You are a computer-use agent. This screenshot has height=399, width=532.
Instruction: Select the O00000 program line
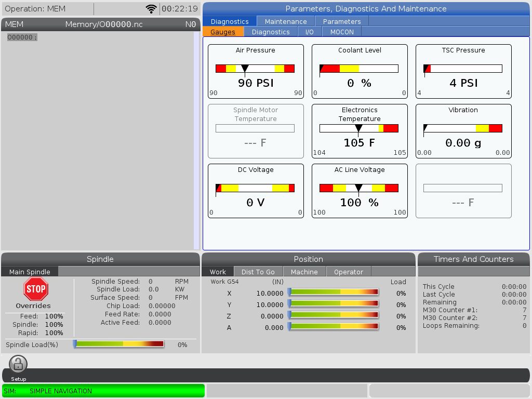pos(22,37)
